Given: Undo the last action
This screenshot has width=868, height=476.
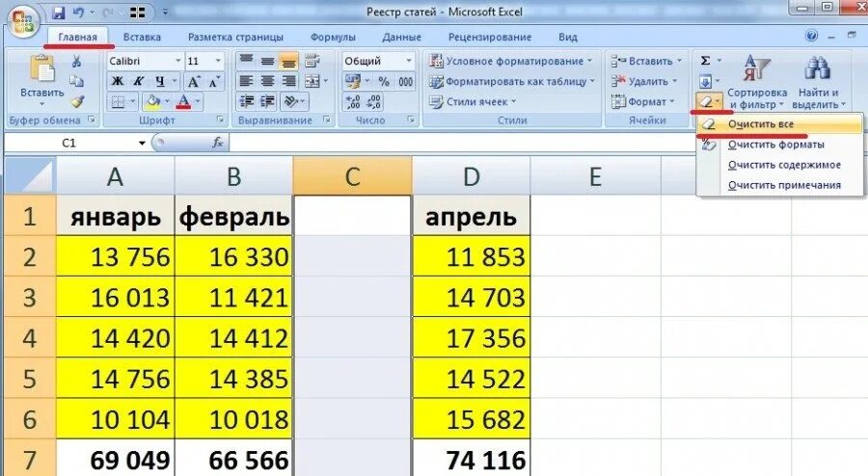Looking at the screenshot, I should click(x=78, y=13).
